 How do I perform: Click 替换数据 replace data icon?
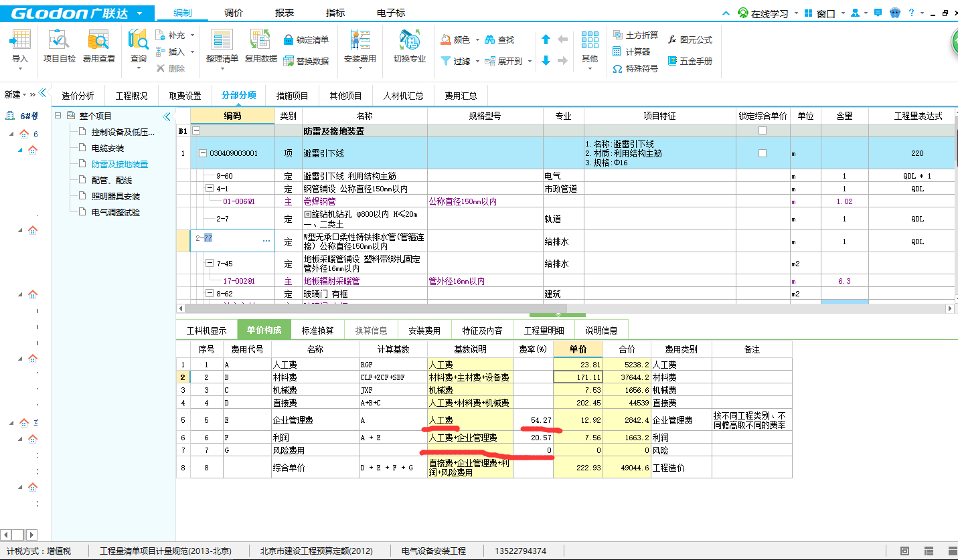pos(289,61)
